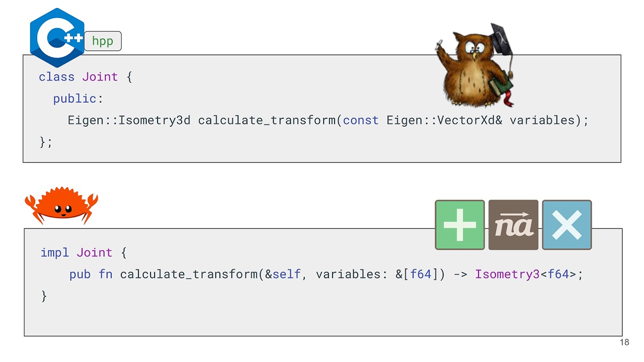
Task: Click 'const' keyword in C++ code
Action: 361,121
